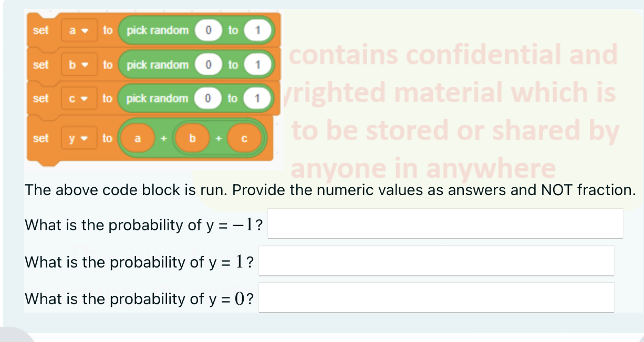Click the '0' input in first pick random

(209, 30)
